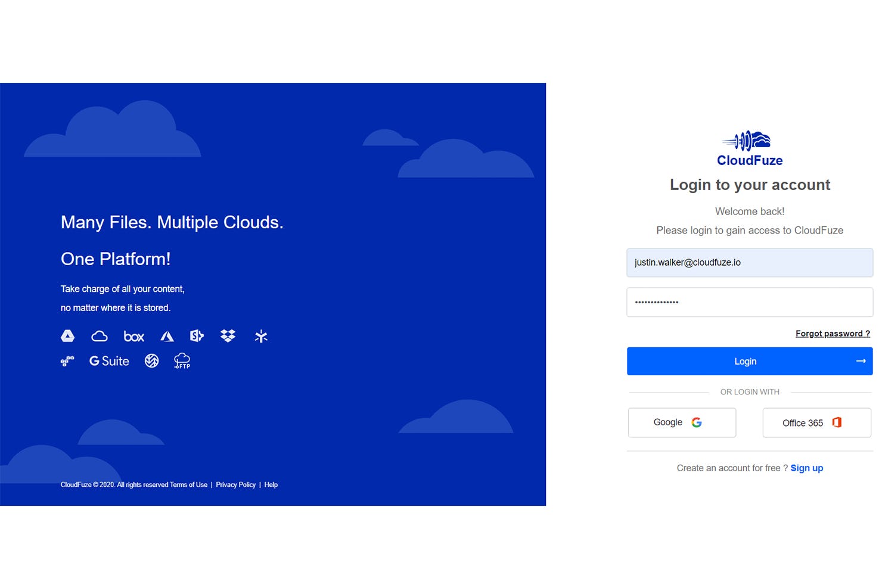
Task: Select the Box service icon
Action: 134,335
